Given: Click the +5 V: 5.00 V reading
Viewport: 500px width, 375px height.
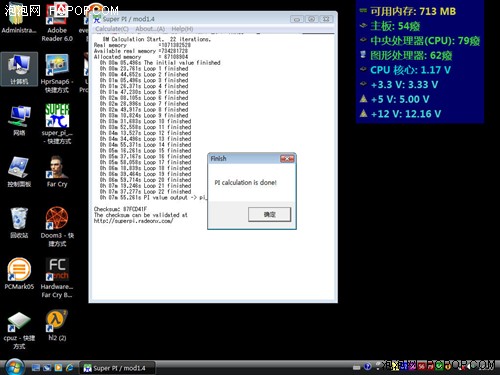Looking at the screenshot, I should coord(400,99).
